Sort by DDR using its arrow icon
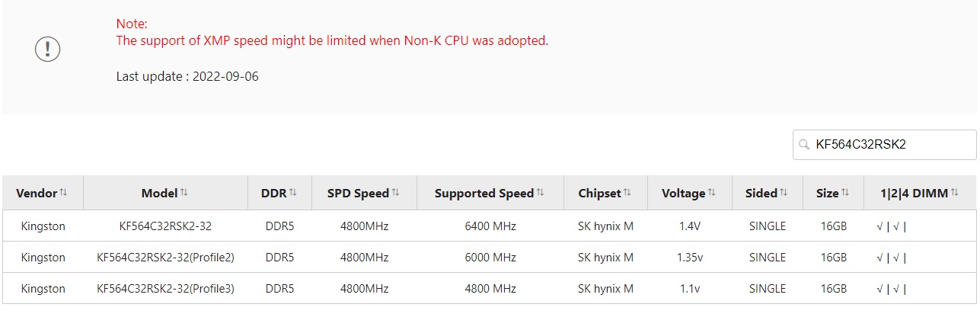Image resolution: width=980 pixels, height=317 pixels. (293, 193)
